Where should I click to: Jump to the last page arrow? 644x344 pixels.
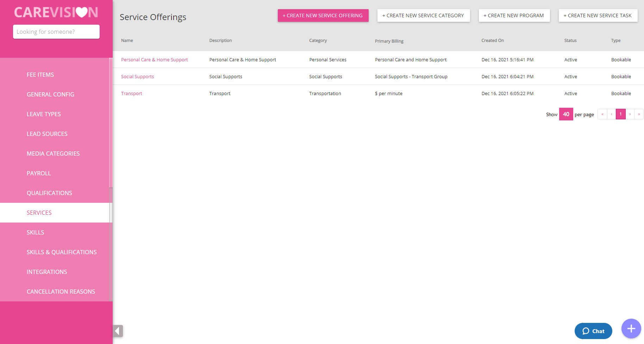click(639, 114)
